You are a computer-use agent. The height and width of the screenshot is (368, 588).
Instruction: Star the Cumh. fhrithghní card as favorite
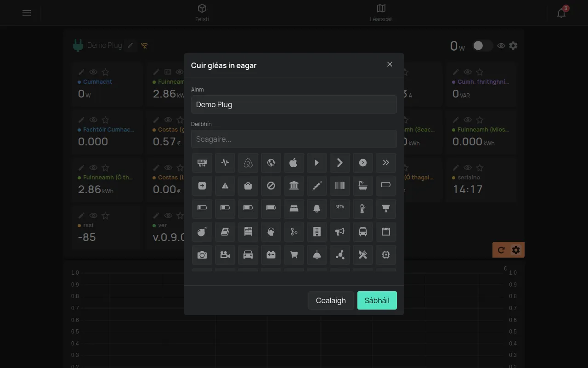[480, 72]
